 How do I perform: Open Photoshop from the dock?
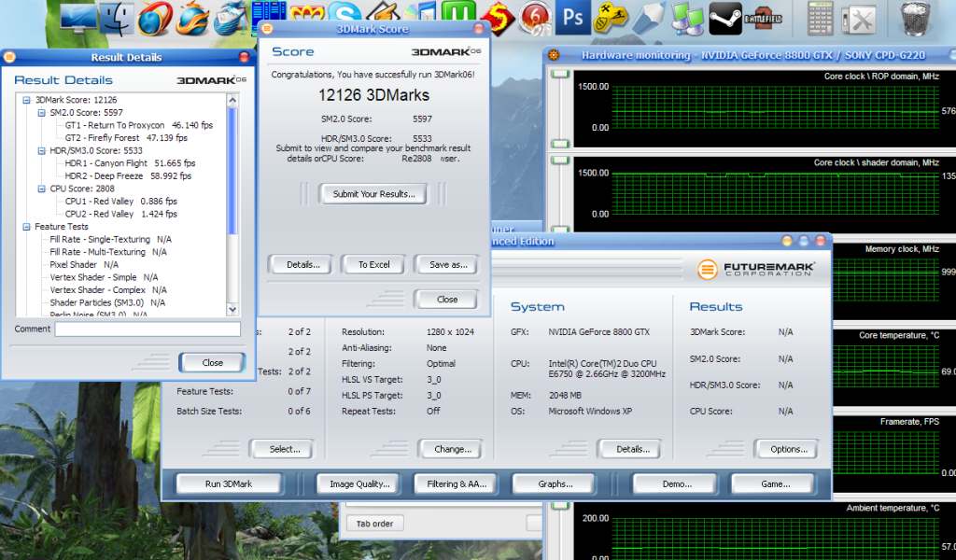[570, 18]
